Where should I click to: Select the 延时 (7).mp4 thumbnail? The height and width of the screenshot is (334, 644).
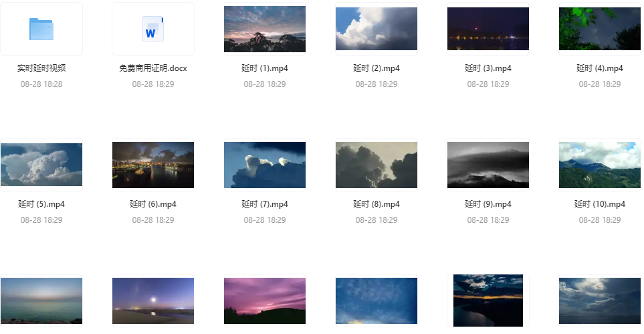coord(265,165)
